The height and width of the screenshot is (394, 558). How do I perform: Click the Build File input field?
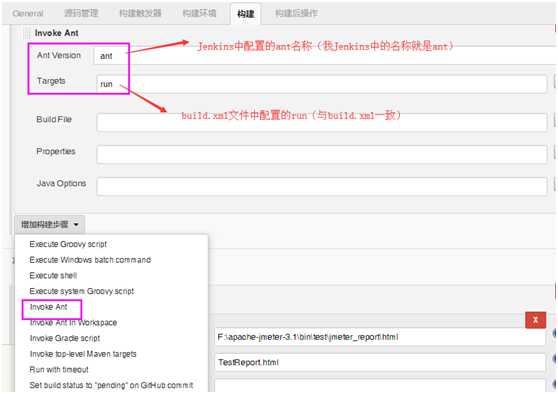click(321, 122)
